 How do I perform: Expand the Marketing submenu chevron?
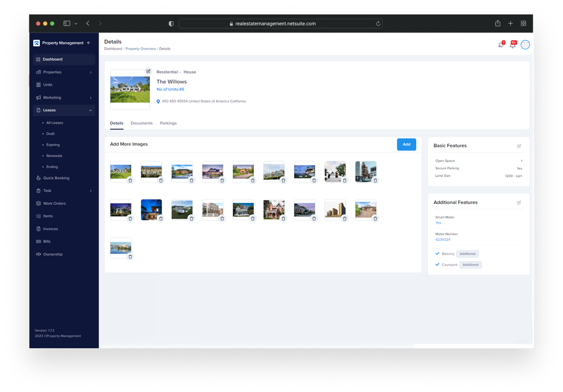pos(90,98)
